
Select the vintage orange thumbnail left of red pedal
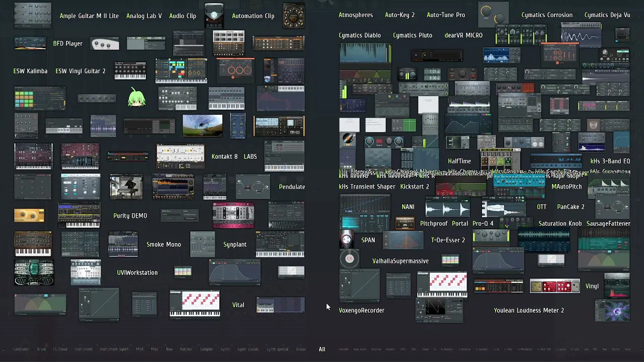pos(499,286)
